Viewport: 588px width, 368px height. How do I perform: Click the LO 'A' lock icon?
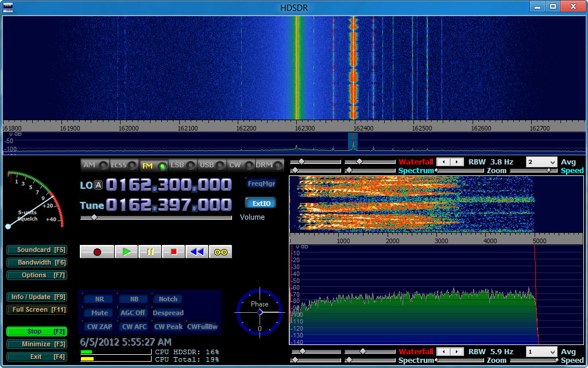coord(98,185)
